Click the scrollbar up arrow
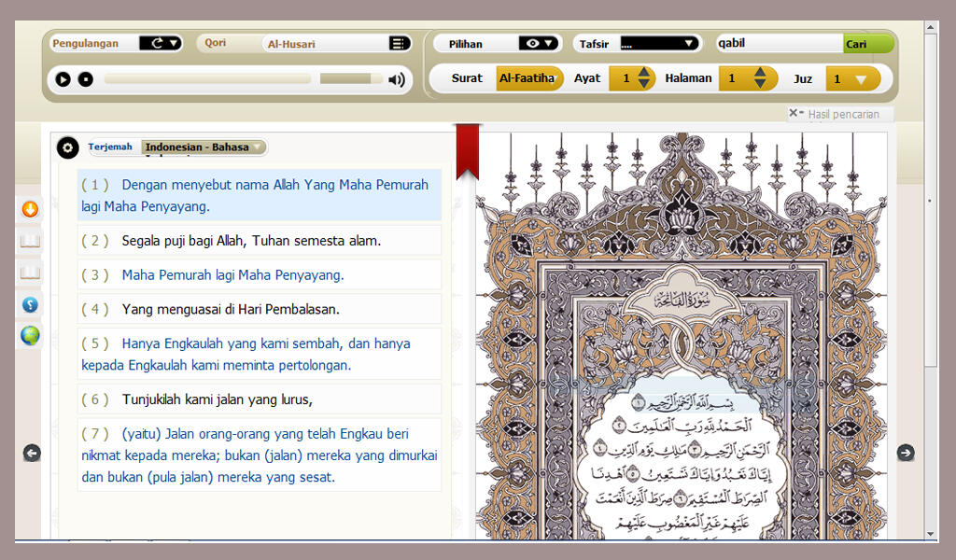 point(931,27)
